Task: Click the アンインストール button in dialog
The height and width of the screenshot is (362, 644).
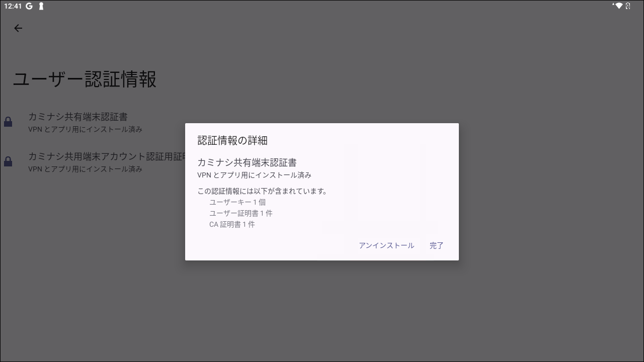Action: 386,245
